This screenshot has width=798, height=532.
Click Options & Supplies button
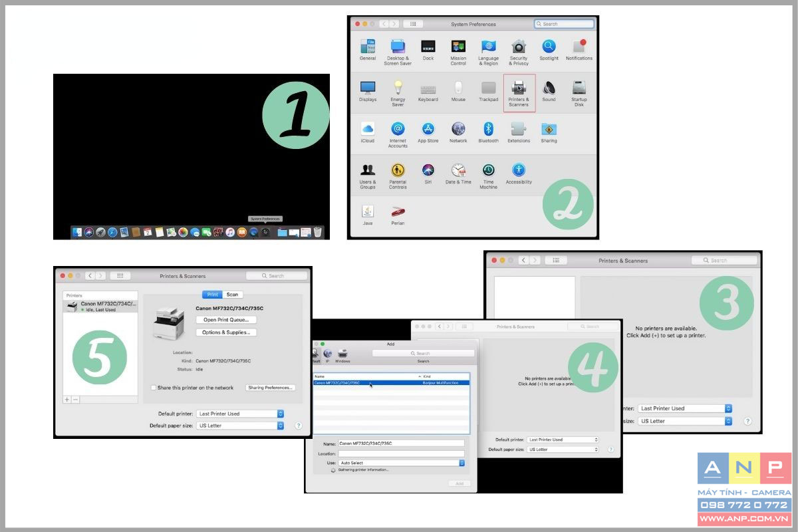(226, 332)
